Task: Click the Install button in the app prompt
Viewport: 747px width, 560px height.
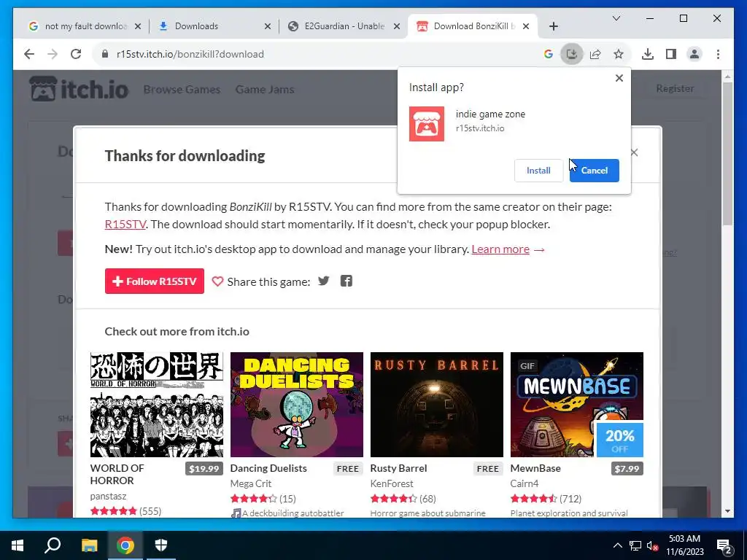Action: pyautogui.click(x=538, y=171)
